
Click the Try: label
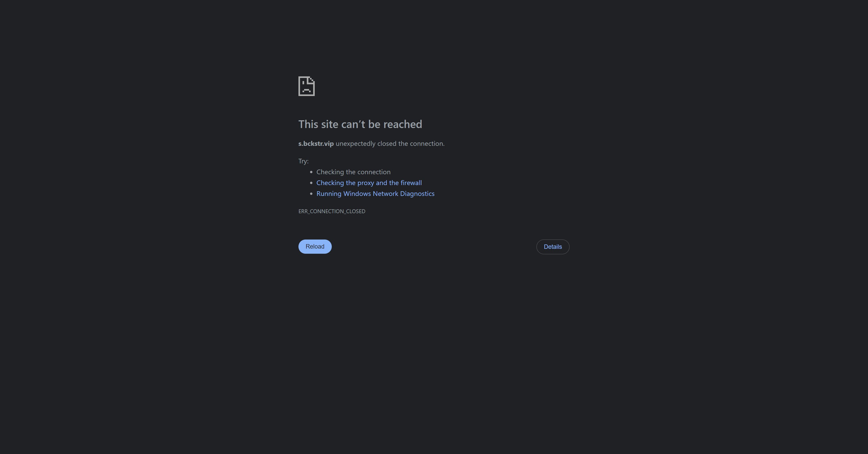pyautogui.click(x=303, y=161)
